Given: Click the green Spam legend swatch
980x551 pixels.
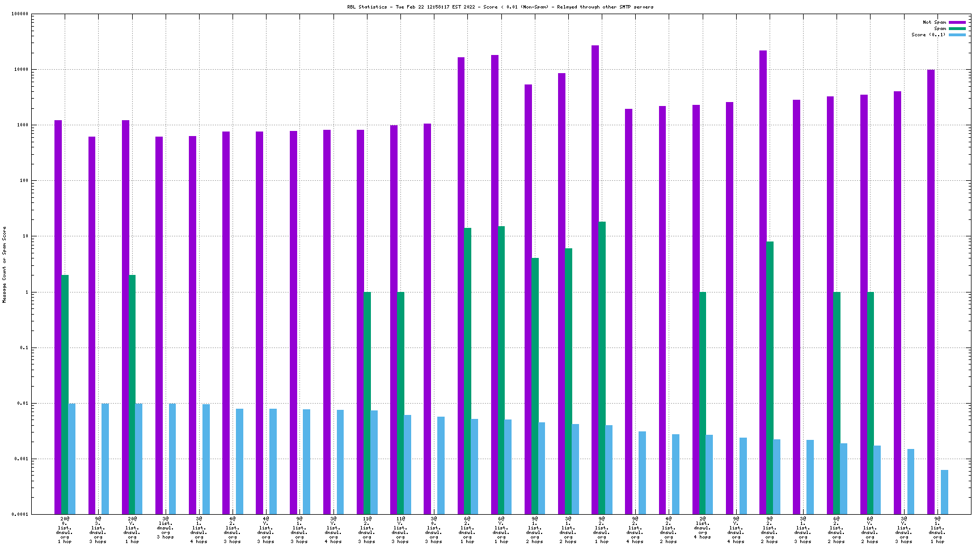Looking at the screenshot, I should [x=957, y=28].
